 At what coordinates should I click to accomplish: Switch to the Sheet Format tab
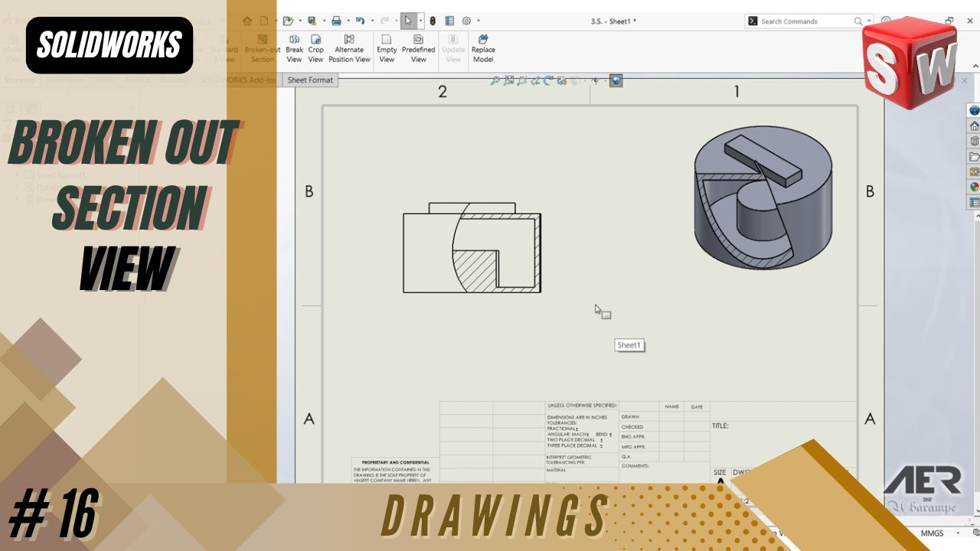point(310,80)
